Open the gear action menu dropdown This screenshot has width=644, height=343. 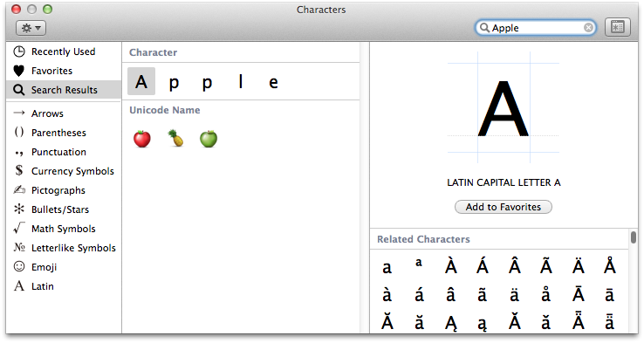pos(31,28)
